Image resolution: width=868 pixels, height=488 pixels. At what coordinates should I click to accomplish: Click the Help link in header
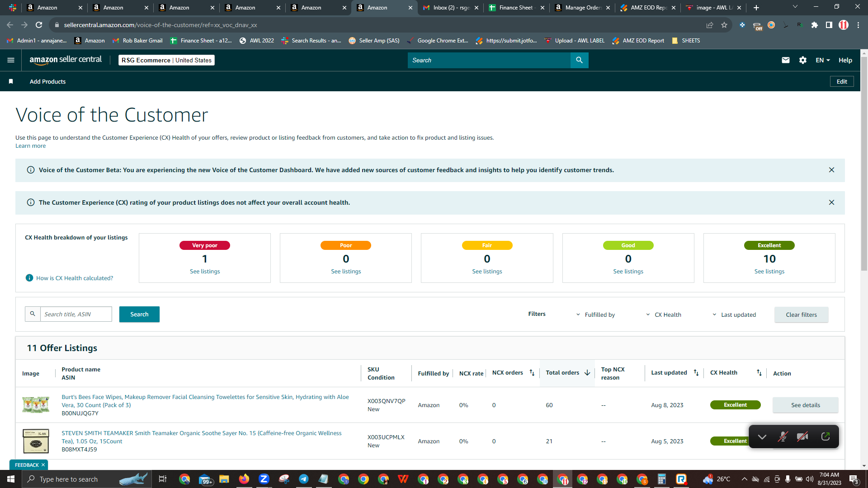[845, 60]
